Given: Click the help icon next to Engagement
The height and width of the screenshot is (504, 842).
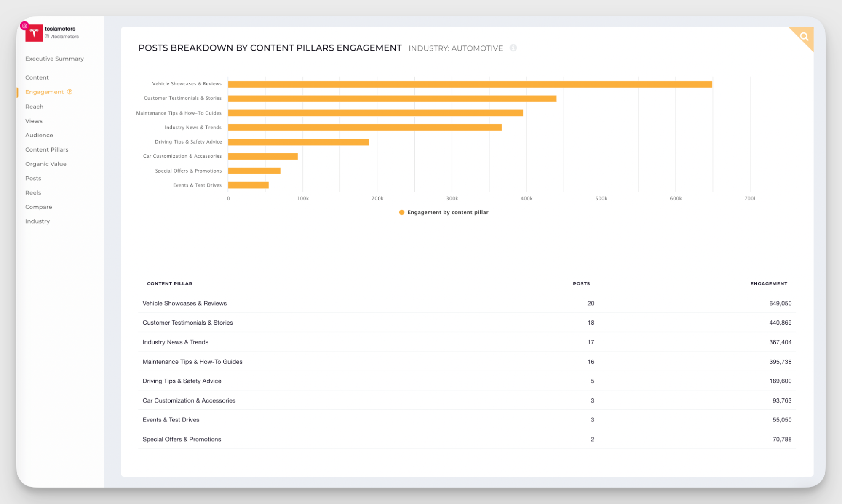Looking at the screenshot, I should coord(70,92).
